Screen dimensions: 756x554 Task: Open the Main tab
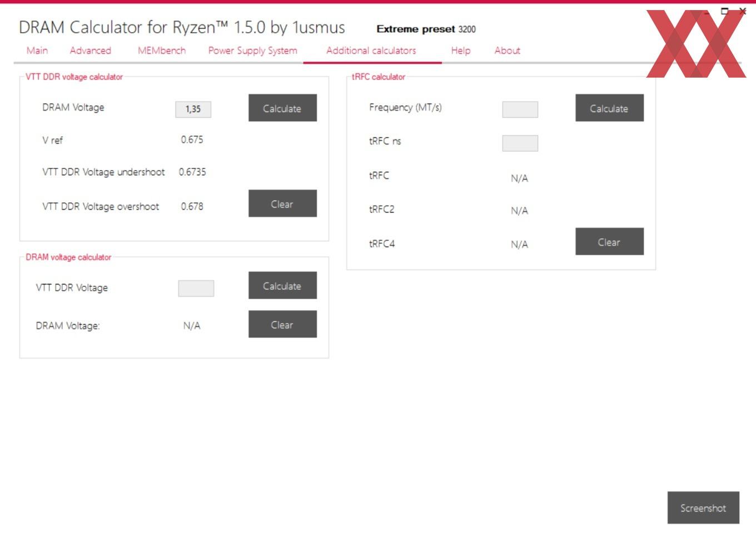tap(37, 51)
